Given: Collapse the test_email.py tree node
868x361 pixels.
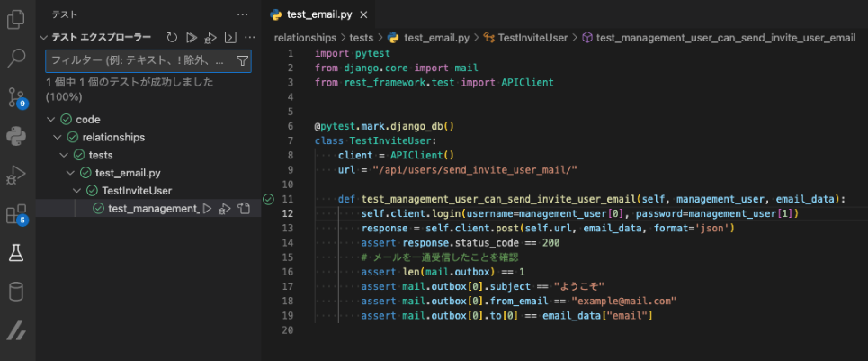Looking at the screenshot, I should point(70,173).
